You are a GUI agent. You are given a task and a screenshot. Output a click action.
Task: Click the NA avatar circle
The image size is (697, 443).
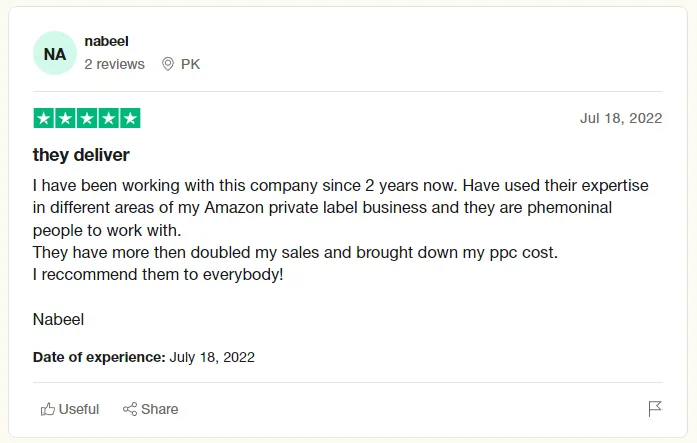(x=55, y=53)
